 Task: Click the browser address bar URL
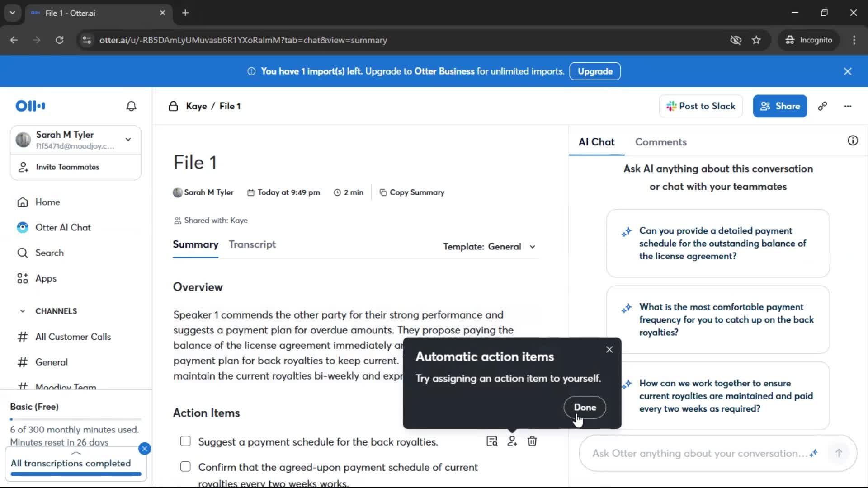coord(243,40)
